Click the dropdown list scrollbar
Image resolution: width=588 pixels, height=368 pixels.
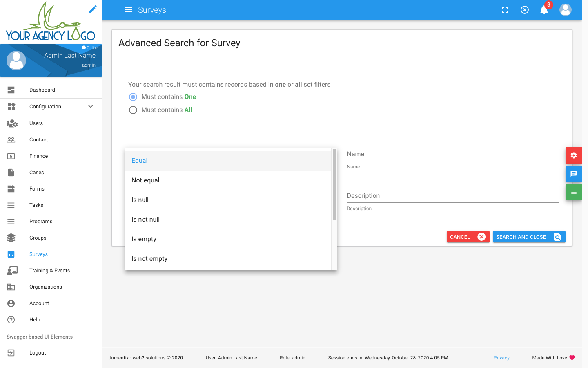click(x=334, y=185)
